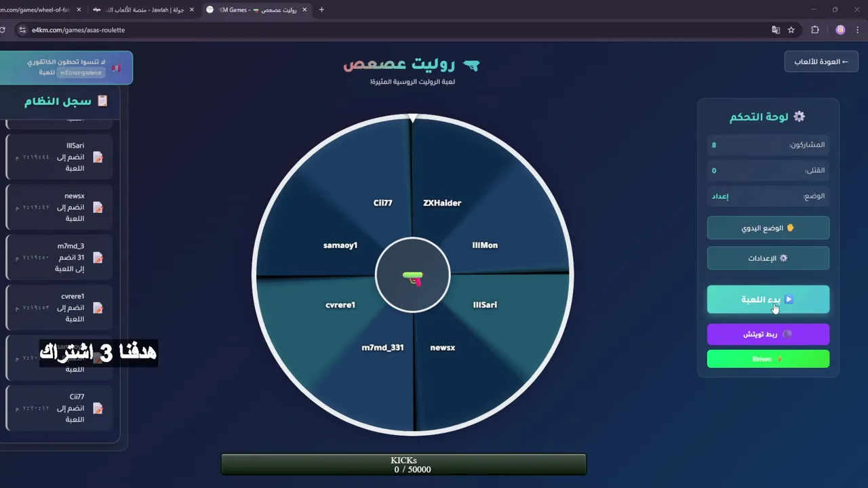The width and height of the screenshot is (868, 488).
Task: Click the log icon for cvrere1 entry
Action: click(98, 308)
